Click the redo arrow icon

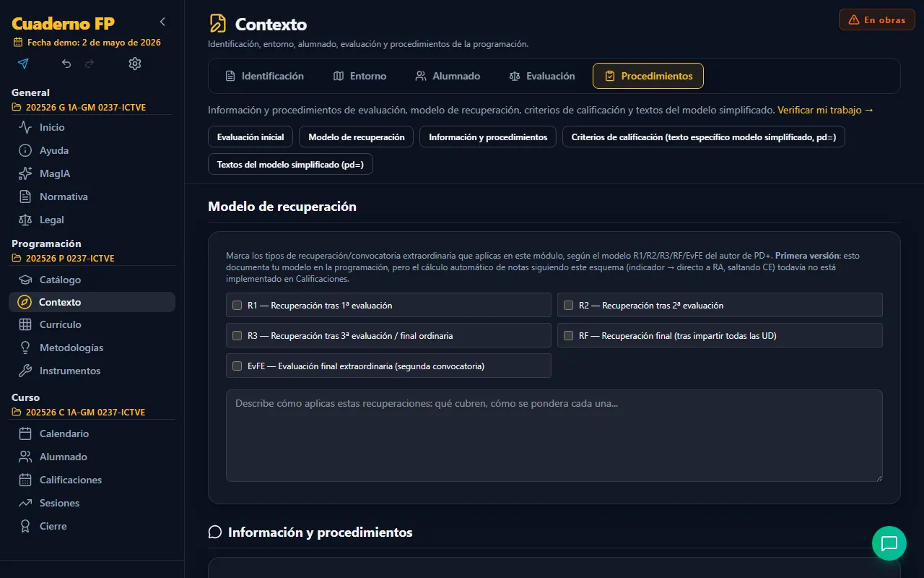pos(90,64)
